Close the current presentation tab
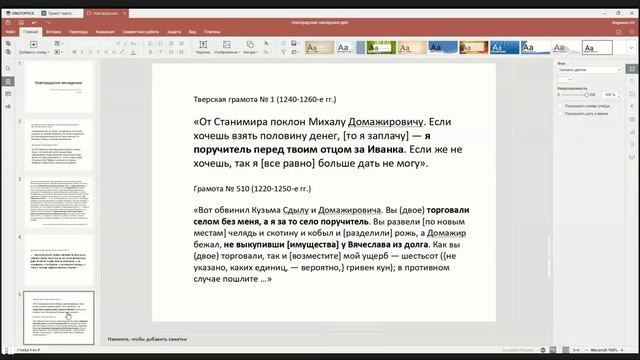 (124, 13)
